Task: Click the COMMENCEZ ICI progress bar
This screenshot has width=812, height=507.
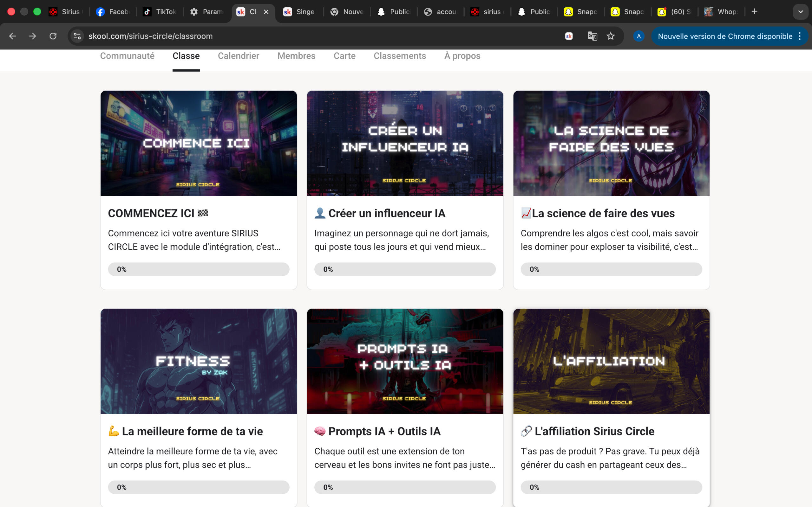Action: (x=198, y=269)
